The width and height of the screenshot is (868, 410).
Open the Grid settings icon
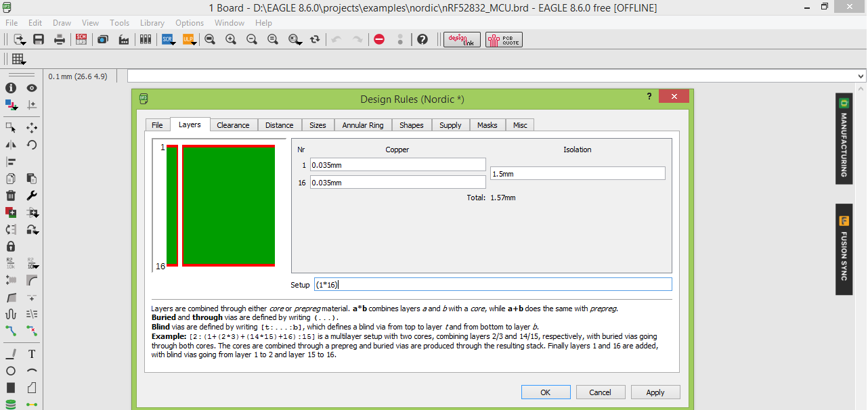(x=18, y=59)
